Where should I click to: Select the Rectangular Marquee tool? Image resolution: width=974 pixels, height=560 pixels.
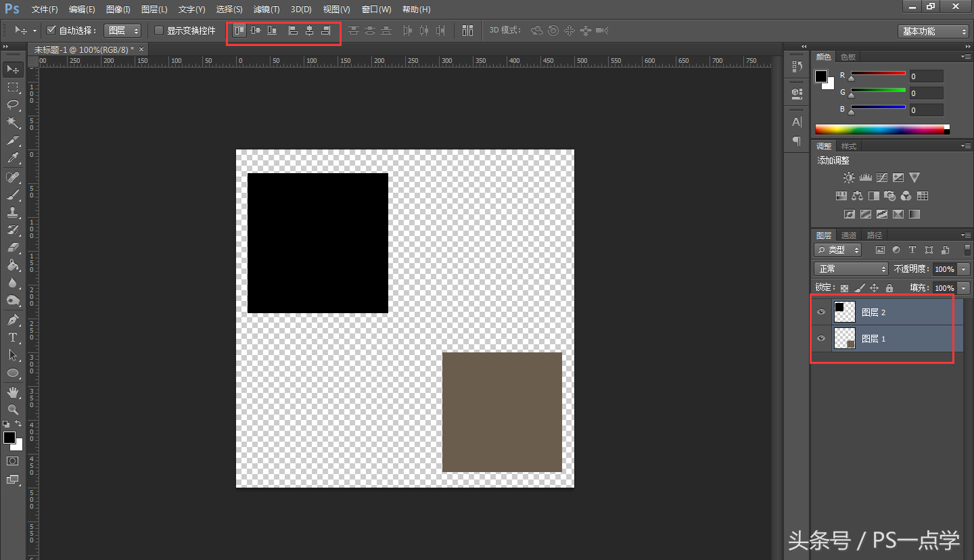click(13, 87)
